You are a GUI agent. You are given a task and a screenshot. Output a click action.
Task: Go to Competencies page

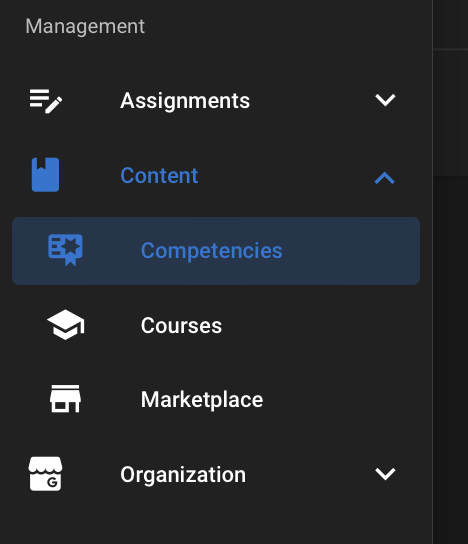(212, 250)
